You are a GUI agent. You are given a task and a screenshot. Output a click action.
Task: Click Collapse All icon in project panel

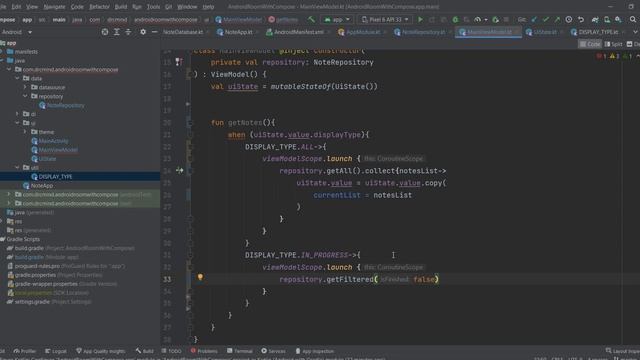pyautogui.click(x=128, y=32)
